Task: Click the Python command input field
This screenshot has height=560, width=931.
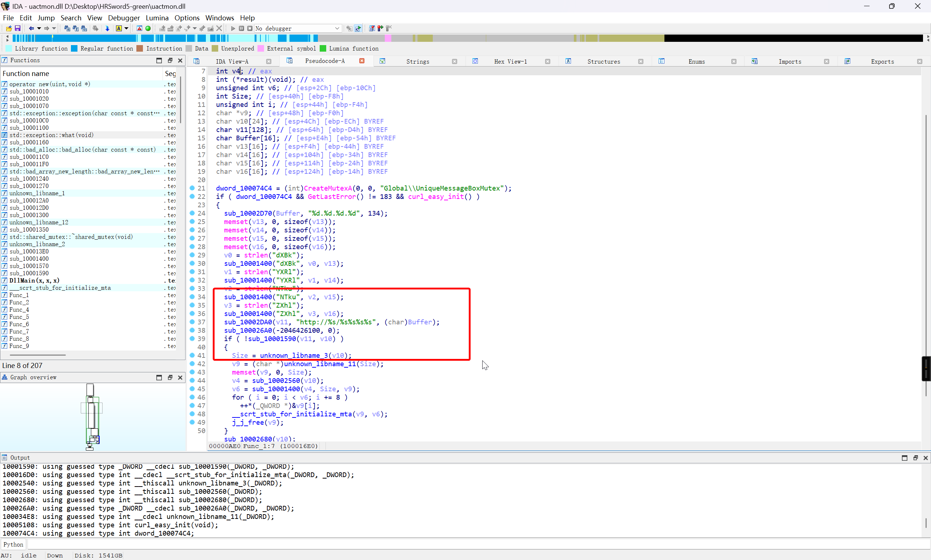Action: pyautogui.click(x=479, y=544)
